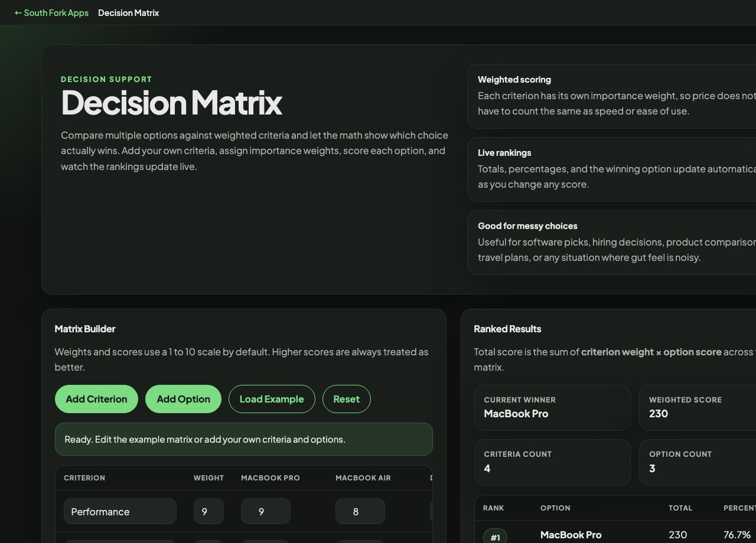Click the RANK column header
Viewport: 756px width, 543px height.
coord(494,508)
